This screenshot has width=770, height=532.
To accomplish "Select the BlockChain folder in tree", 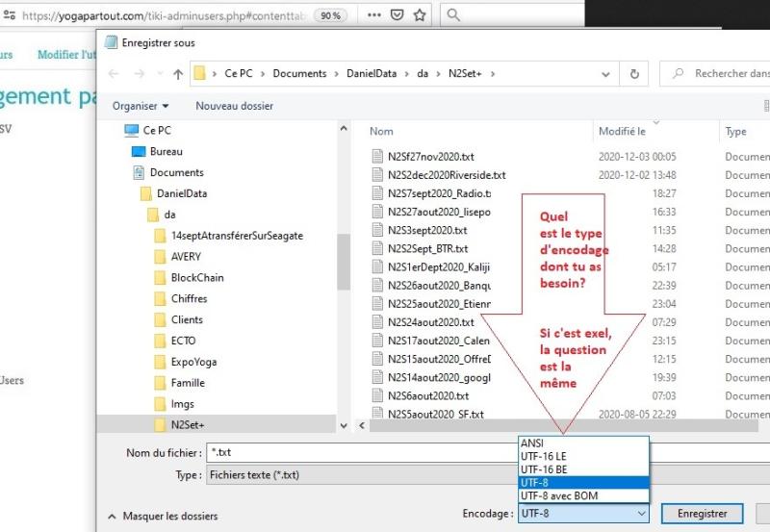I will 197,278.
